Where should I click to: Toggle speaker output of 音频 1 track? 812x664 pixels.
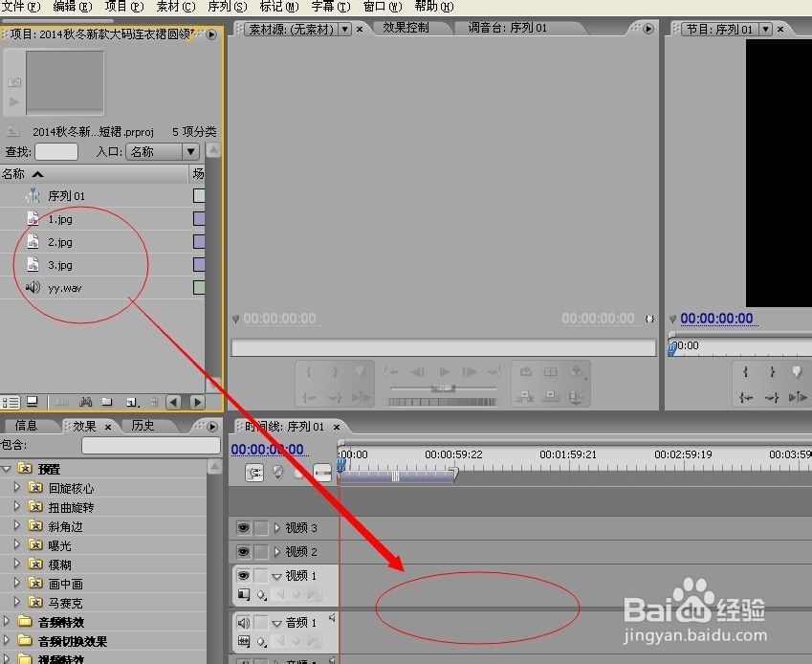(x=243, y=622)
